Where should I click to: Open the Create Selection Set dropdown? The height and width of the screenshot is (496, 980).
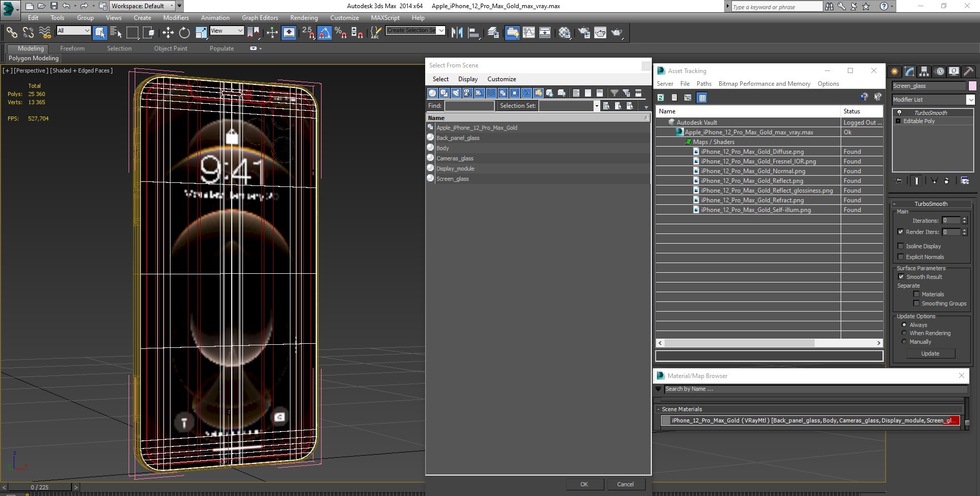point(442,30)
